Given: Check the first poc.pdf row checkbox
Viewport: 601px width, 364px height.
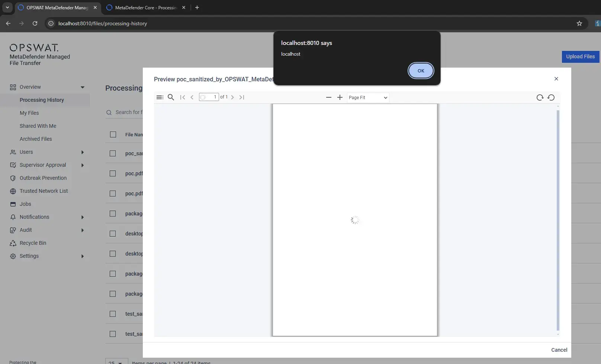Looking at the screenshot, I should coord(113,173).
